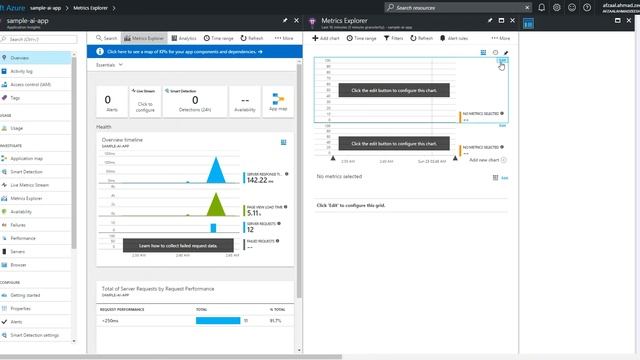640x360 pixels.
Task: Click the left timeline marker triangle on chart
Action: pos(333,158)
